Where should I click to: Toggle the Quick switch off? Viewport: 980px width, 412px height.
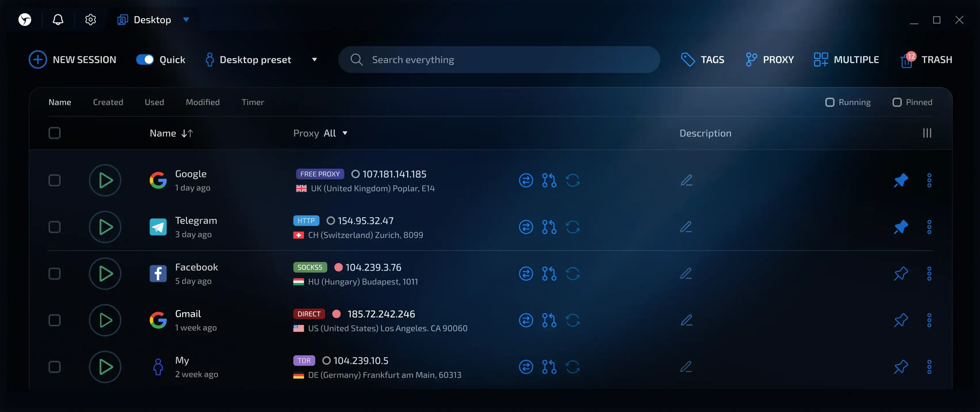145,60
